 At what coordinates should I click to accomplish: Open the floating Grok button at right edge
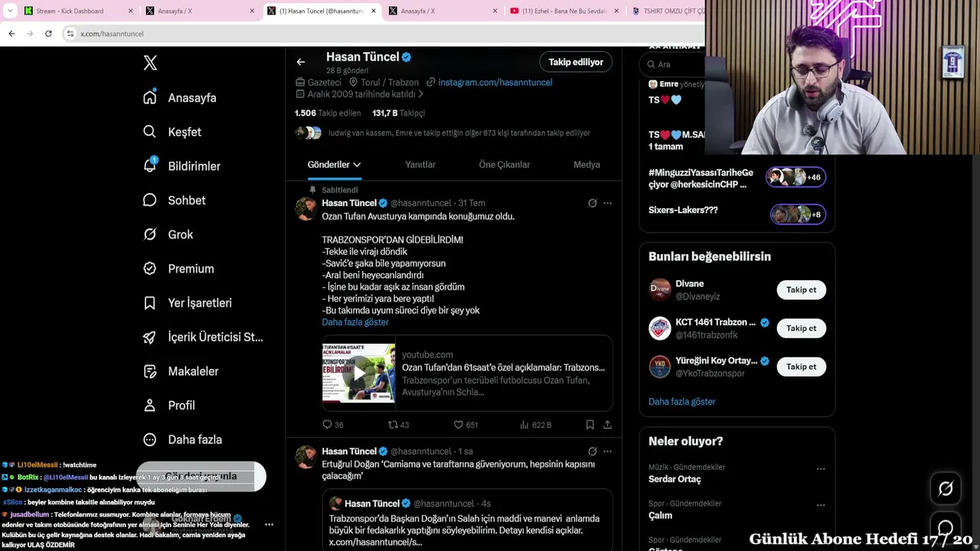coord(946,489)
